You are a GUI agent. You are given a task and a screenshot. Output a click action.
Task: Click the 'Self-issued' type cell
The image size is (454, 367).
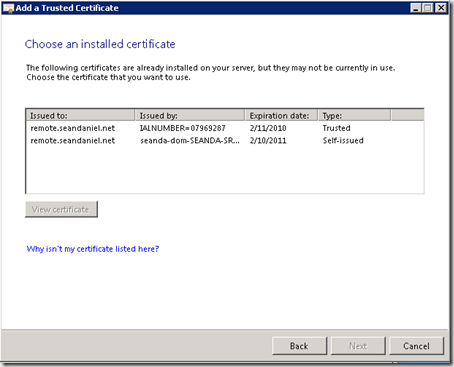(x=343, y=141)
